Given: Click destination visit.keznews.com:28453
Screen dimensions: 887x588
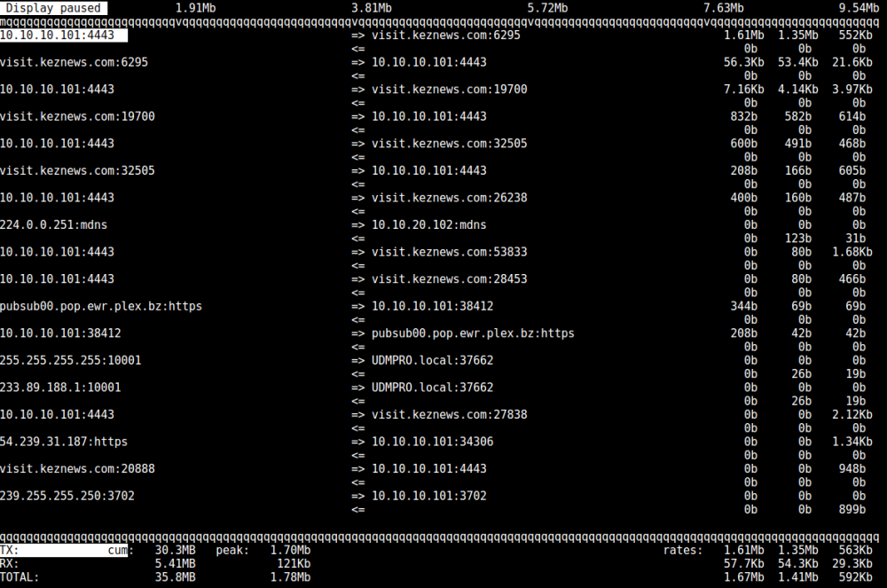Looking at the screenshot, I should 449,279.
